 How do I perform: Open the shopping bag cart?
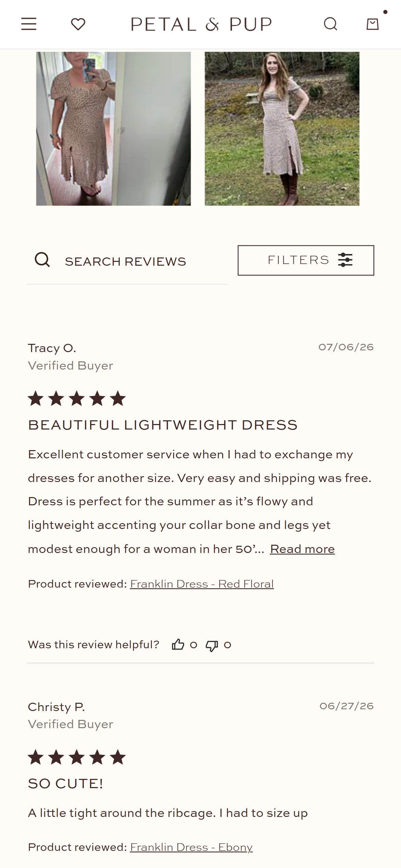coord(373,24)
